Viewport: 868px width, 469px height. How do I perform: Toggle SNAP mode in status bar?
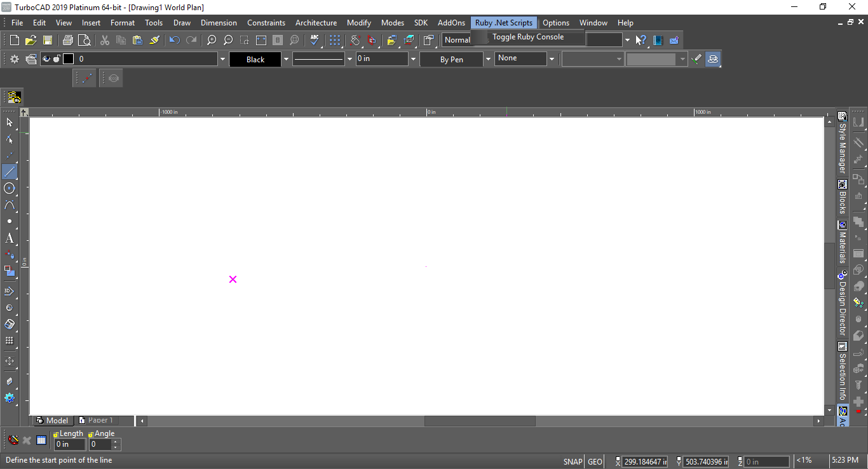click(x=573, y=462)
